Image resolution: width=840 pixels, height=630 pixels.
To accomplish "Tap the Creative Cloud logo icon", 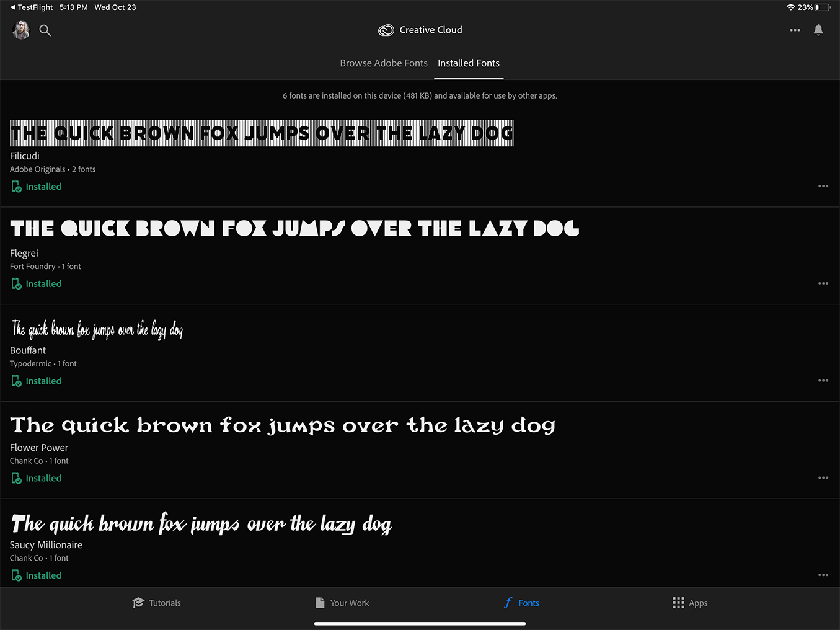I will tap(386, 30).
